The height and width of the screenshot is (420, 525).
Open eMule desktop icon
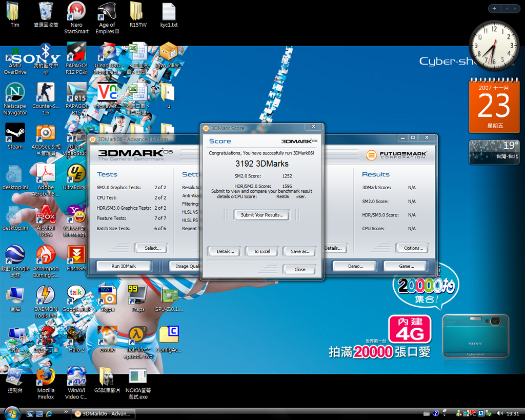[x=107, y=339]
